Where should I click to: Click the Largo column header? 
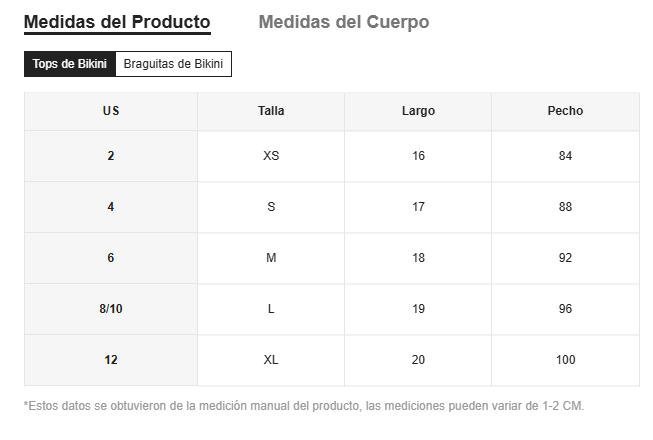(x=418, y=111)
